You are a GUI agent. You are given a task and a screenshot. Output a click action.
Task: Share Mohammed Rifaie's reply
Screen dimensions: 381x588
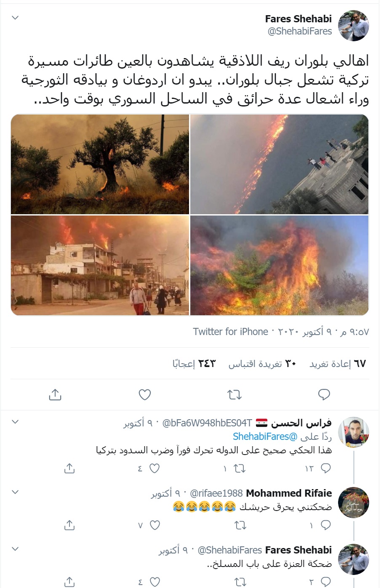tap(69, 525)
